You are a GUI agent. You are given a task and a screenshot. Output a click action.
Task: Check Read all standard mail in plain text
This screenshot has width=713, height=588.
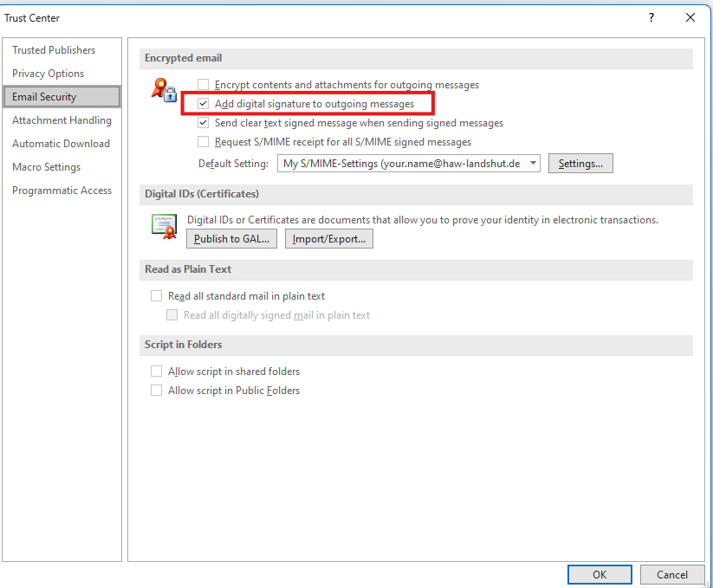click(157, 296)
